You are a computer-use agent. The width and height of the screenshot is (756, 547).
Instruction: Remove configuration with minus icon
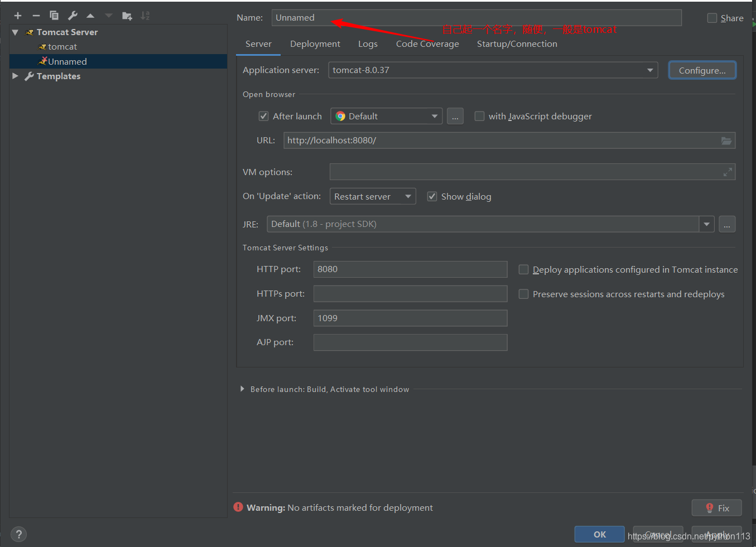click(36, 16)
